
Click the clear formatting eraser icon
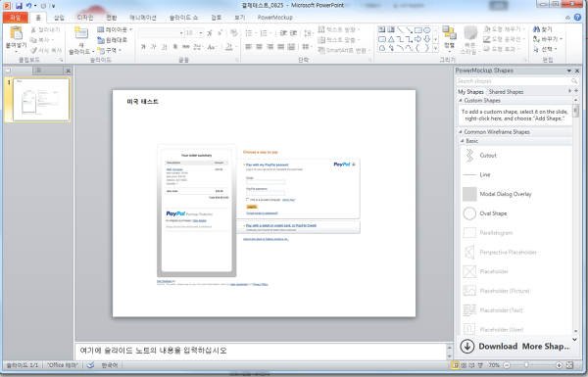pyautogui.click(x=234, y=33)
